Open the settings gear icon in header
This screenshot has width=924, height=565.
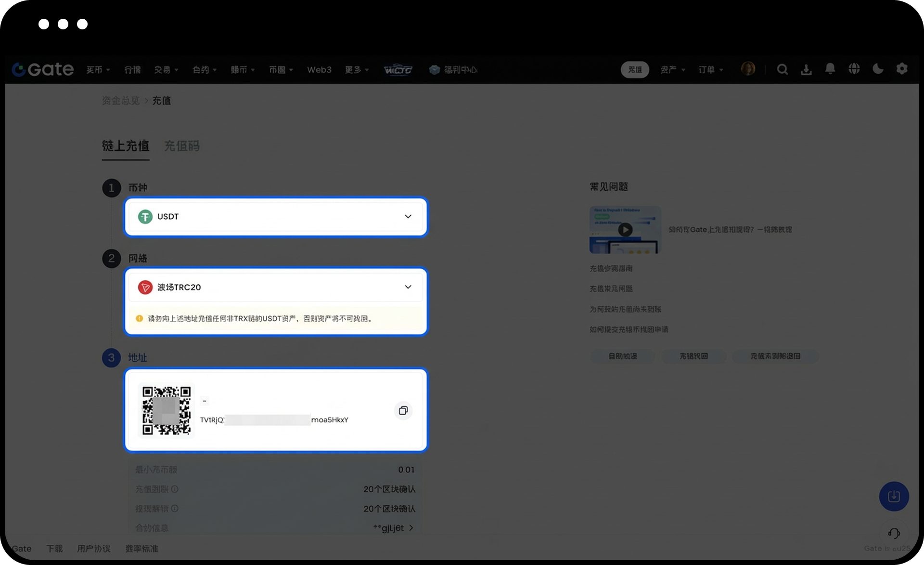[902, 69]
